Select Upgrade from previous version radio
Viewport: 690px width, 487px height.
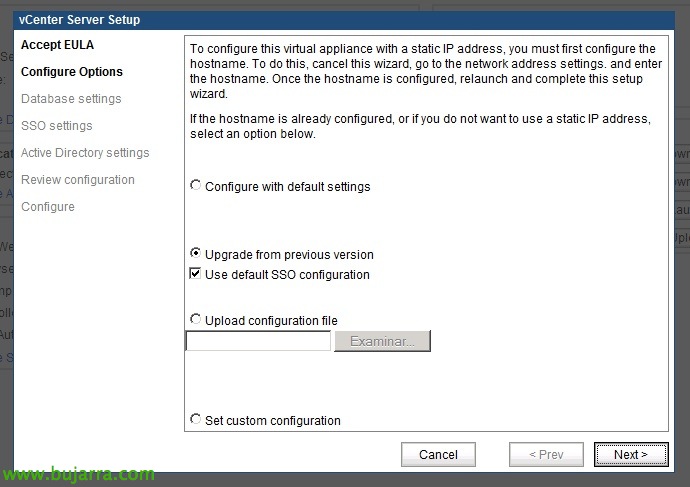tap(195, 253)
